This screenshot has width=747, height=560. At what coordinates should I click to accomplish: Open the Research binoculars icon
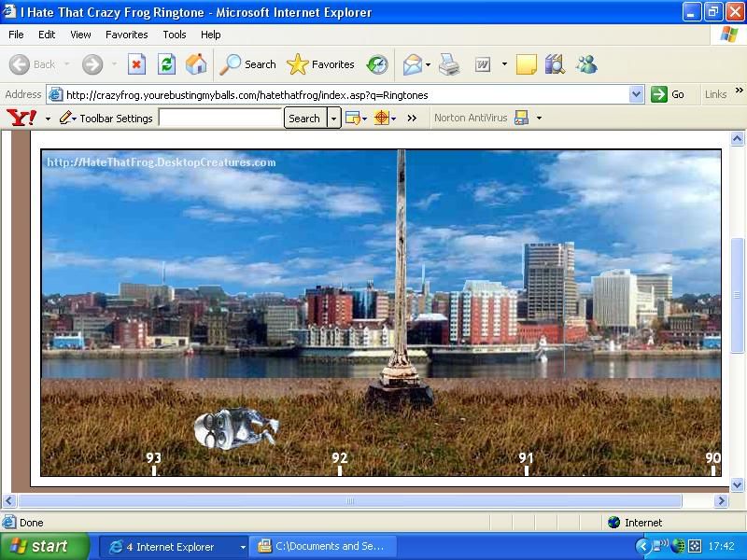555,64
